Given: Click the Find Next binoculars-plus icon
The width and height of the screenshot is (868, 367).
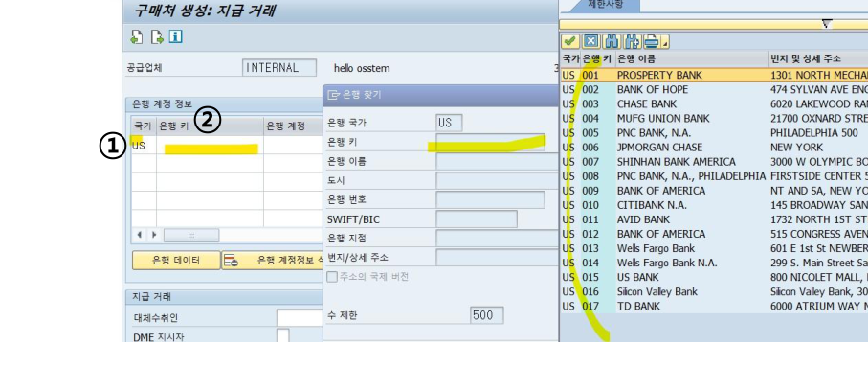Looking at the screenshot, I should [x=632, y=41].
